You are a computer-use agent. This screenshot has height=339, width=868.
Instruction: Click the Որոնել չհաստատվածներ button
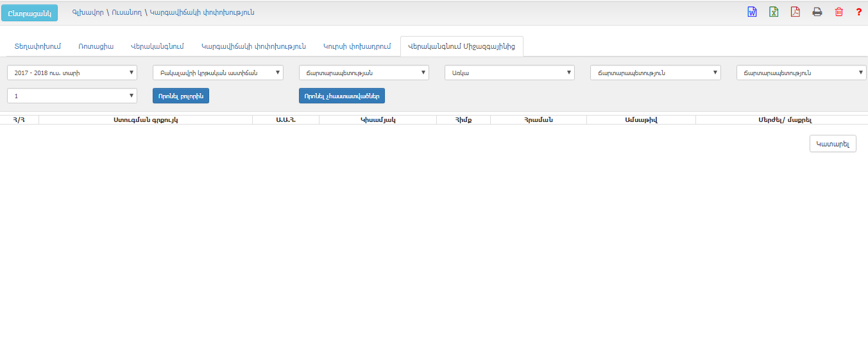click(342, 96)
